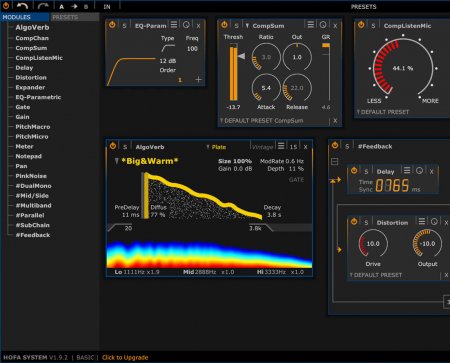Open the Distortion module menu icon
Image resolution: width=450 pixels, height=363 pixels.
(421, 221)
